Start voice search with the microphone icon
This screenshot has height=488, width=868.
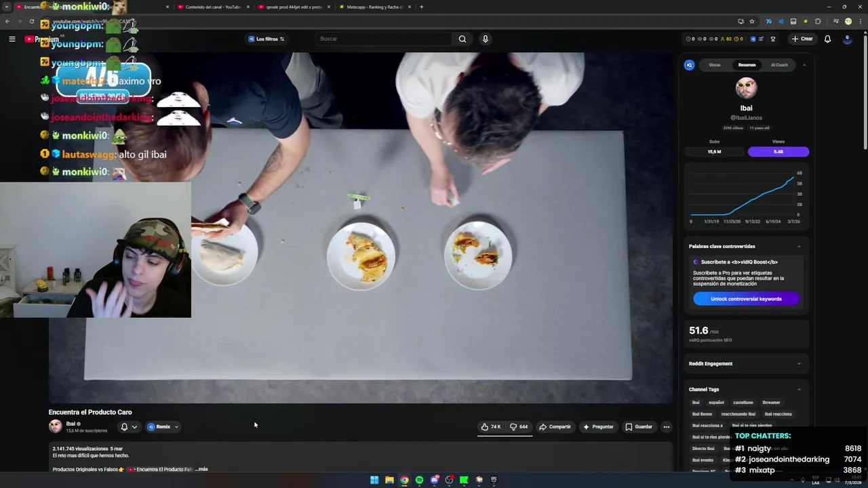485,39
